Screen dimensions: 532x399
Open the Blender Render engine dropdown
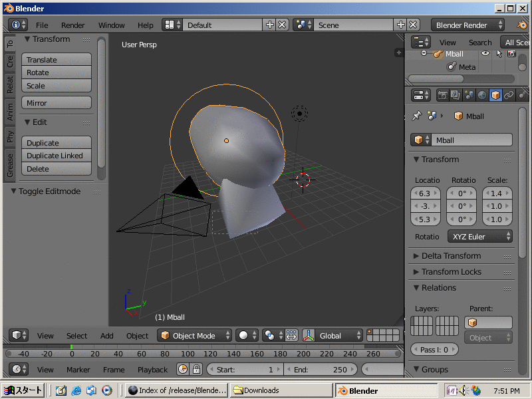[x=467, y=25]
